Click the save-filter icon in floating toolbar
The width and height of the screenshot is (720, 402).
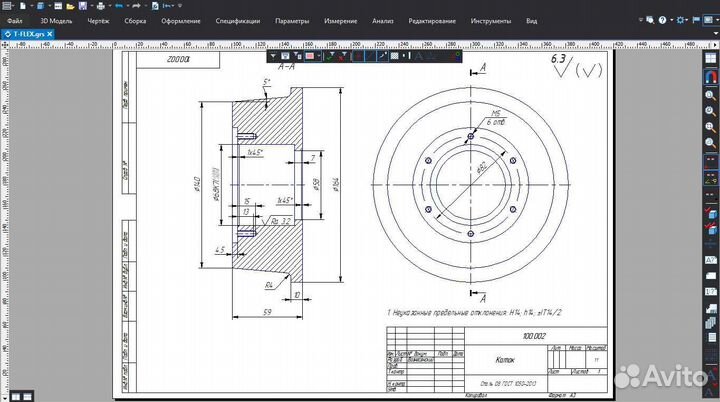tap(285, 56)
